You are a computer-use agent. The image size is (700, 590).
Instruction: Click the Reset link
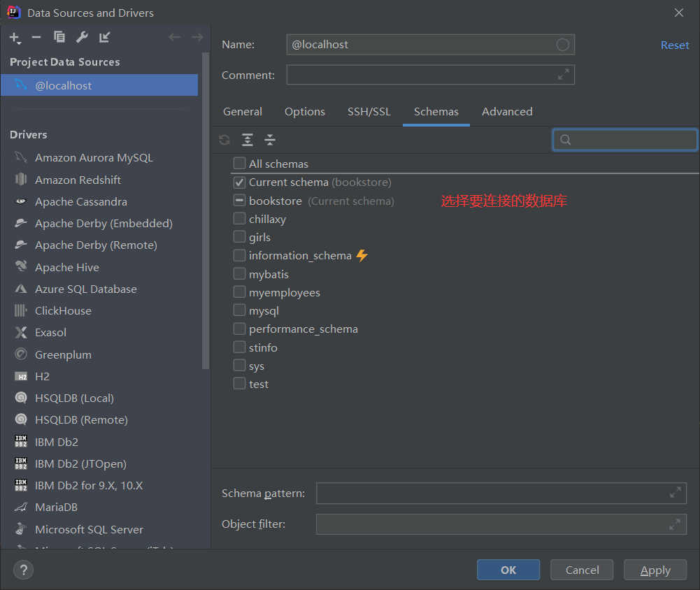coord(675,45)
